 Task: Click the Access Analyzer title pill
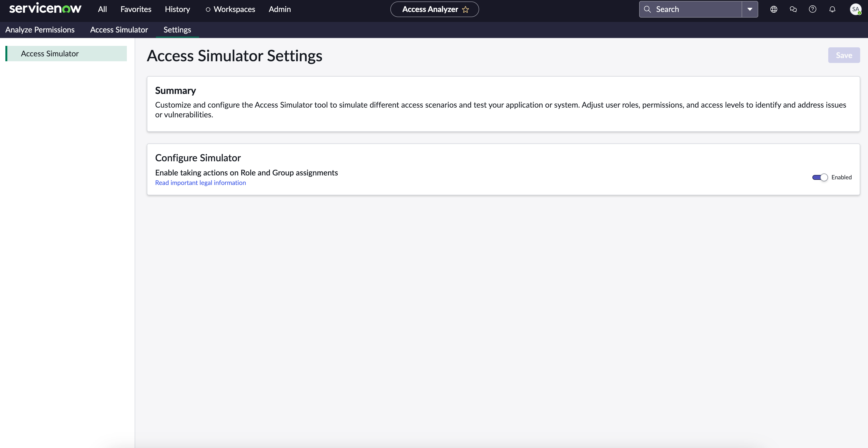click(x=434, y=9)
